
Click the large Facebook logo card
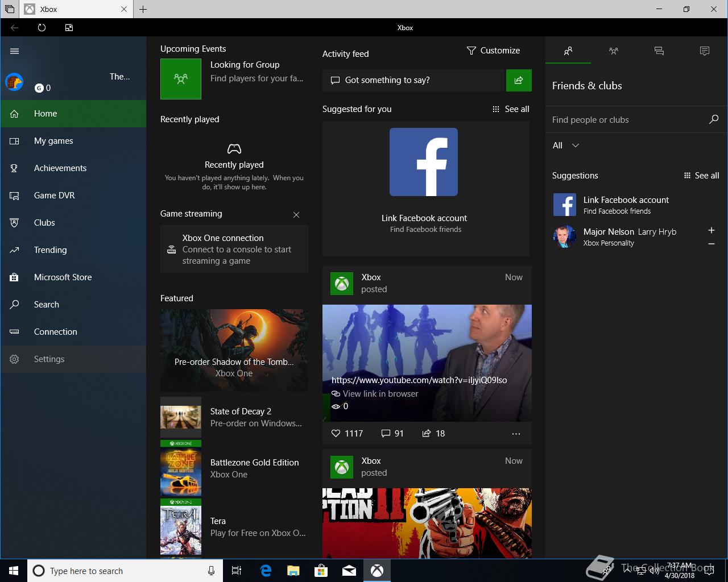[424, 162]
